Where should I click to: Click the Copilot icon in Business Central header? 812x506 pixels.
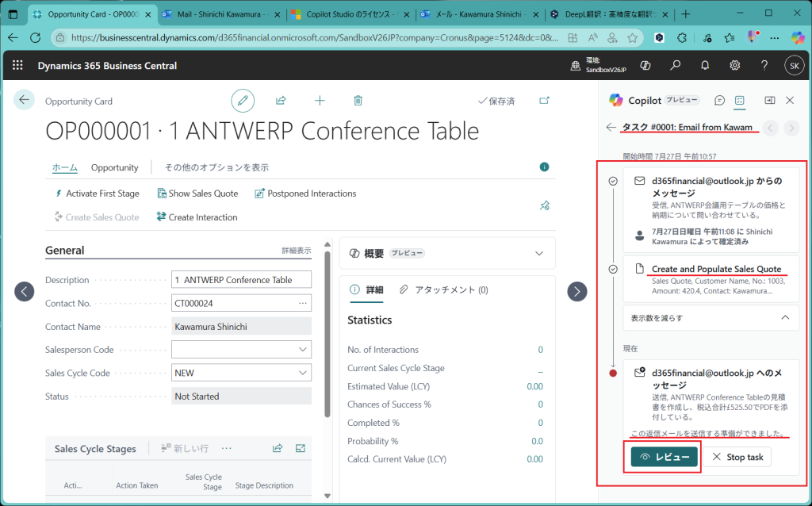(645, 65)
